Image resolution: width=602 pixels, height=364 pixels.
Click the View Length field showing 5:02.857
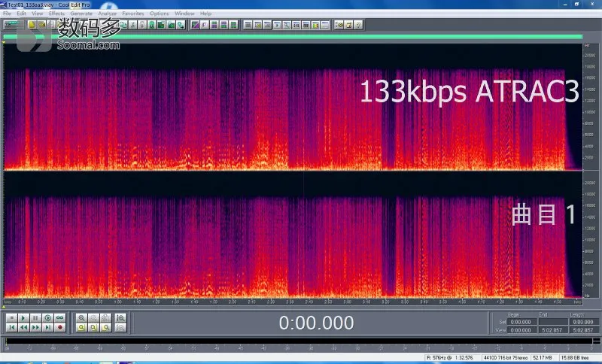click(x=583, y=330)
